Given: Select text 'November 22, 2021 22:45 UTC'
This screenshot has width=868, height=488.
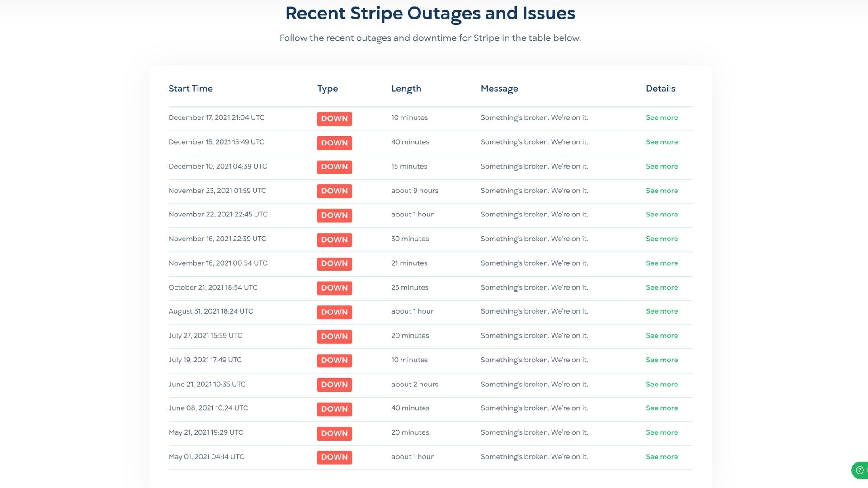Looking at the screenshot, I should tap(218, 214).
